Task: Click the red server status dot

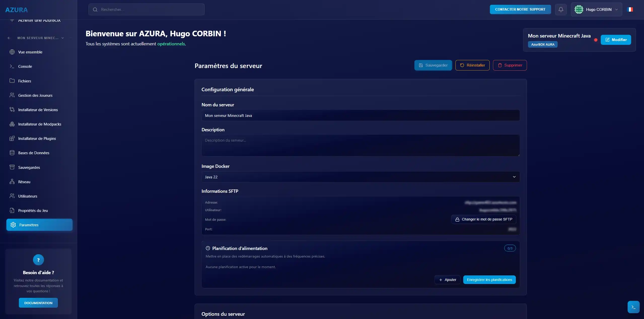Action: pyautogui.click(x=596, y=40)
